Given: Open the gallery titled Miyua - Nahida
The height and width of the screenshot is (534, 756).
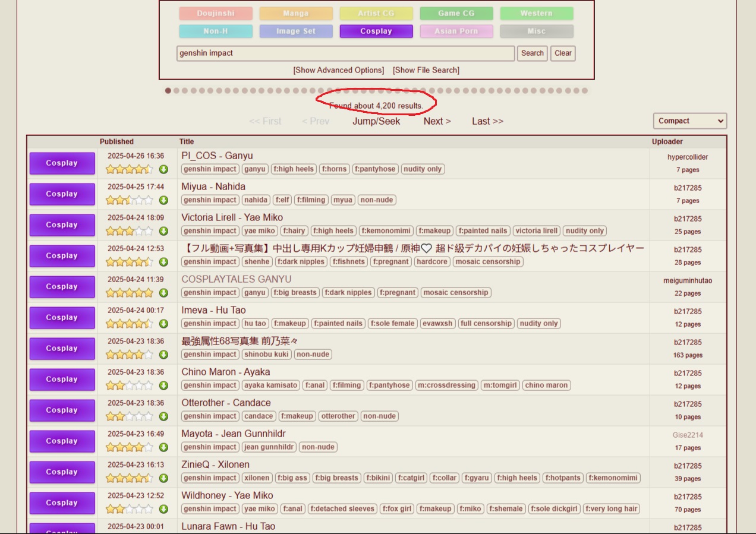Looking at the screenshot, I should point(213,187).
